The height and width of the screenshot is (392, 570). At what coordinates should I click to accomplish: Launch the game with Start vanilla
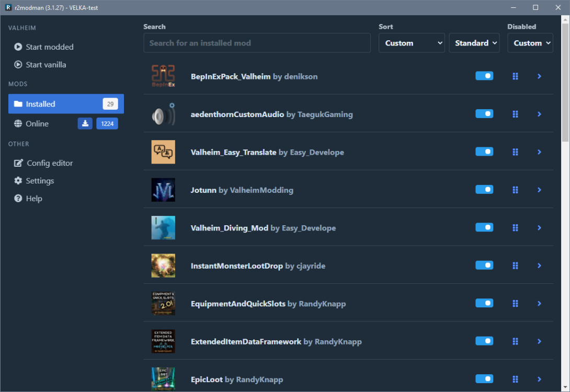40,65
